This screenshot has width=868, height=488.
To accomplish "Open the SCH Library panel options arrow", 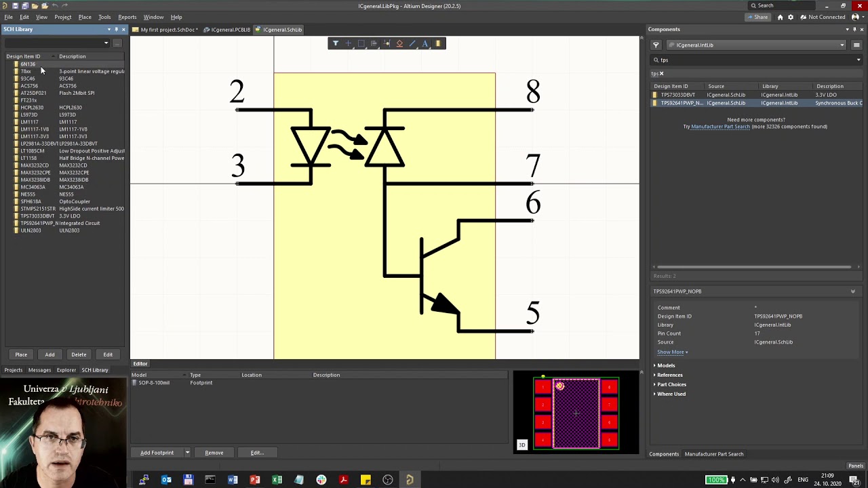I will (x=108, y=29).
